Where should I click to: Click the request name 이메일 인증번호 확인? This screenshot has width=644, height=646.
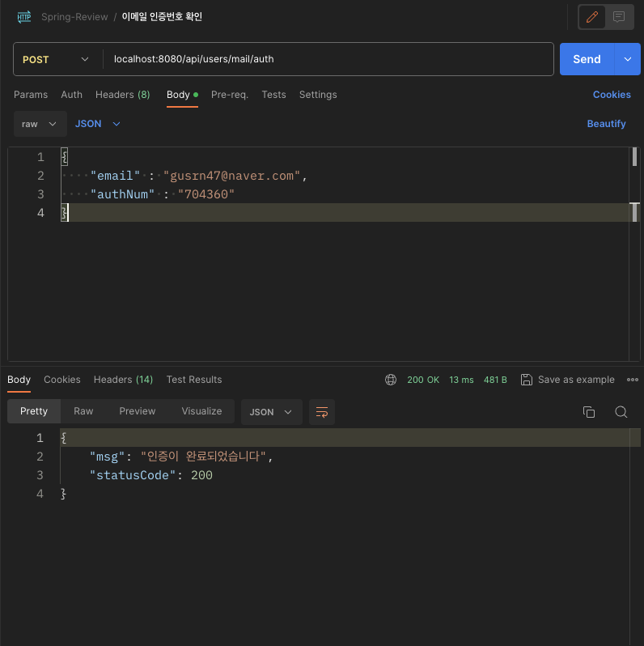[x=162, y=17]
